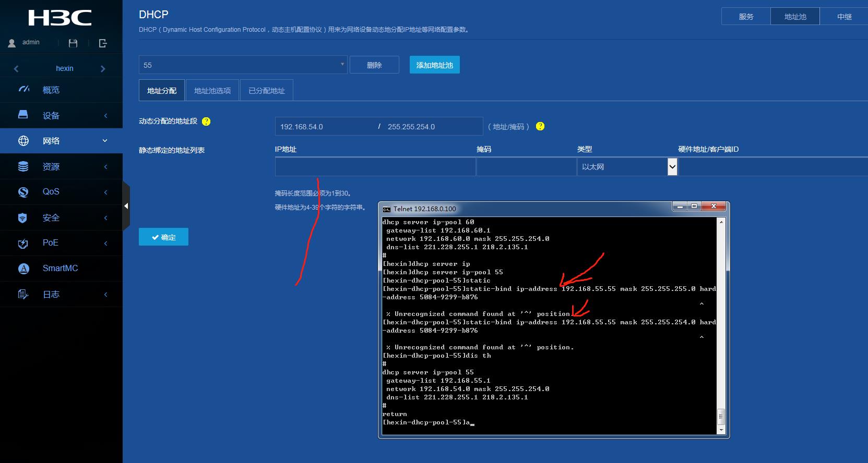868x463 pixels.
Task: Save configuration with the floppy disk icon
Action: (x=73, y=43)
